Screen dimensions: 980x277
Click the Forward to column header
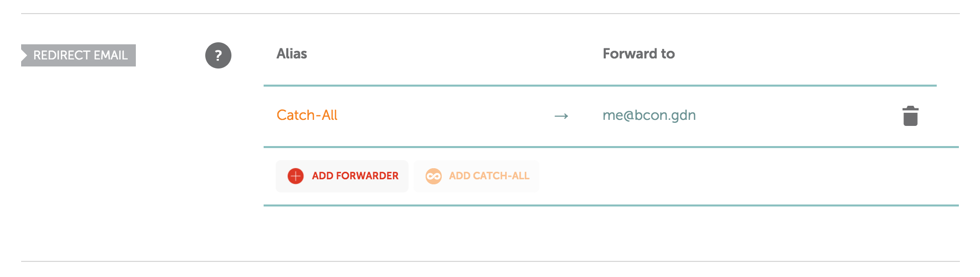(638, 54)
